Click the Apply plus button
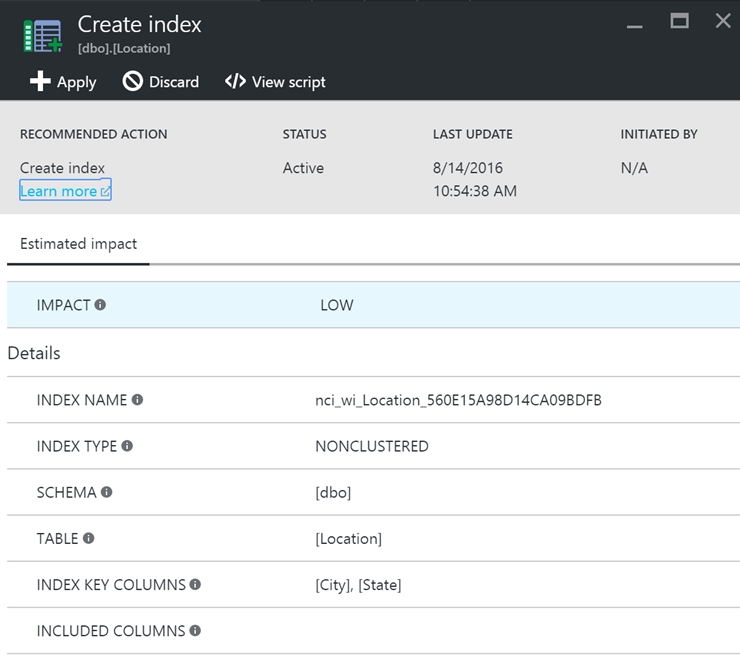740x660 pixels. pyautogui.click(x=63, y=82)
